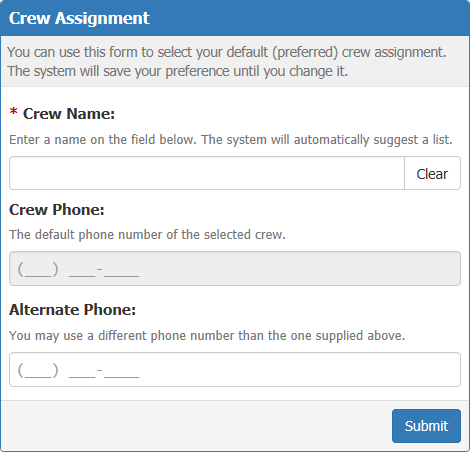Click the 'system will automatically suggest' hint

[x=231, y=140]
